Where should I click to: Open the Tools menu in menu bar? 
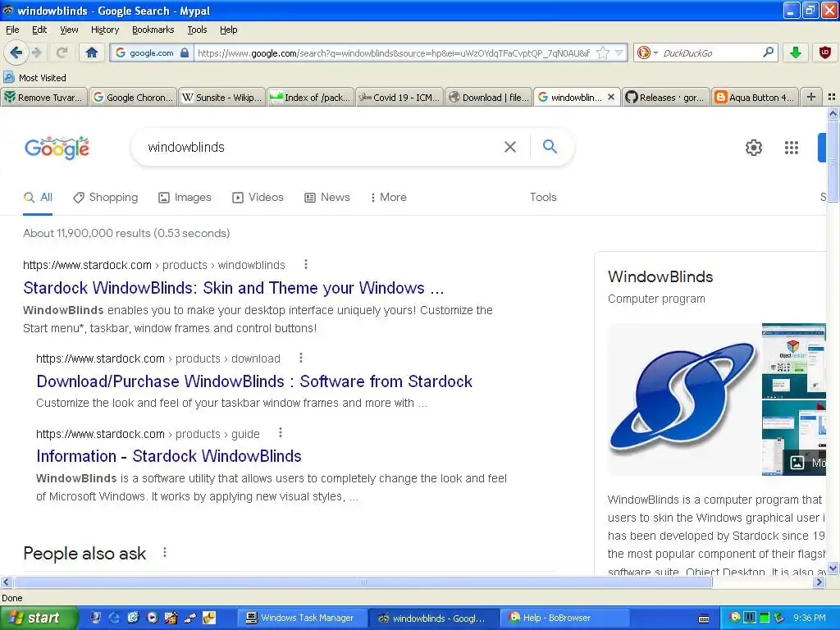197,30
